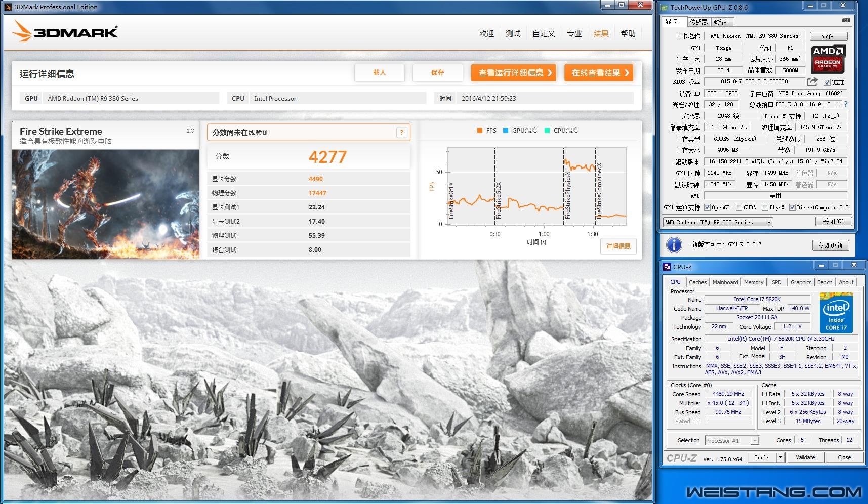Click the GPU-Z screenshot camera icon
Image resolution: width=868 pixels, height=504 pixels.
tap(846, 20)
